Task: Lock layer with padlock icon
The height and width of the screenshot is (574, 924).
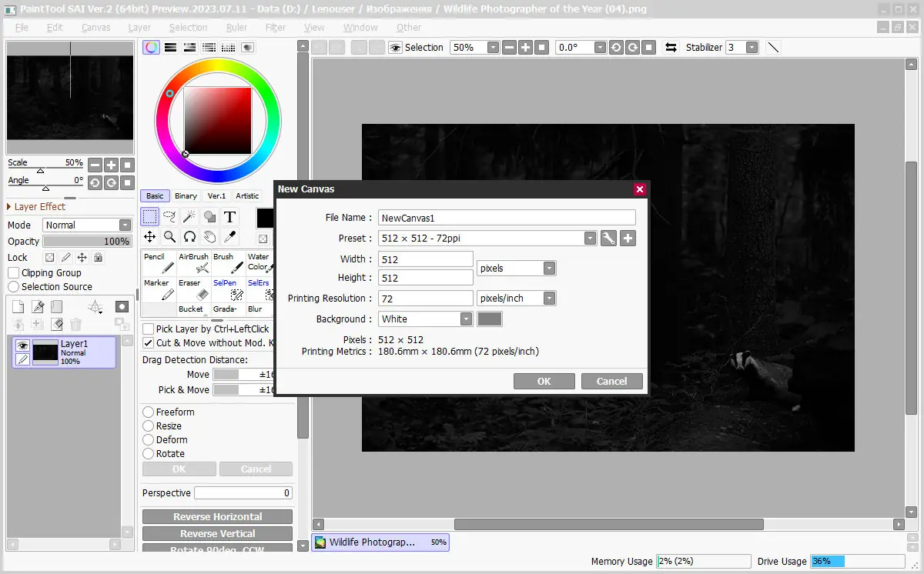Action: tap(98, 258)
